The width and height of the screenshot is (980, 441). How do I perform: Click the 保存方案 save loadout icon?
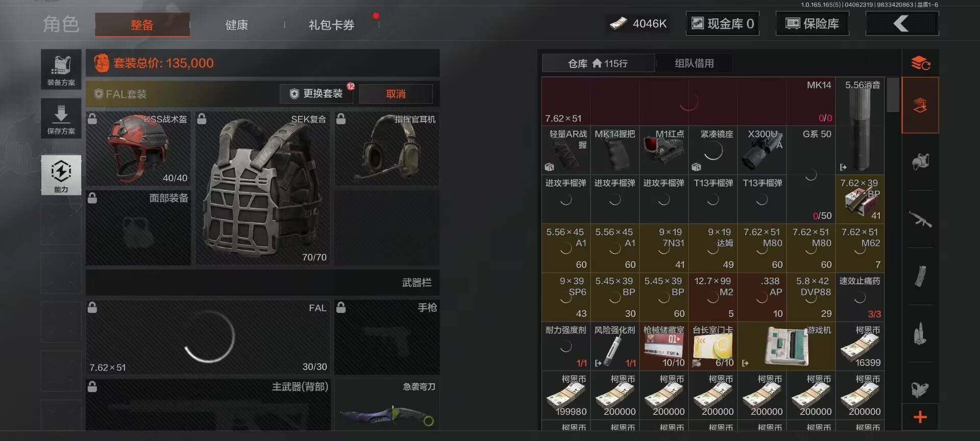[61, 118]
